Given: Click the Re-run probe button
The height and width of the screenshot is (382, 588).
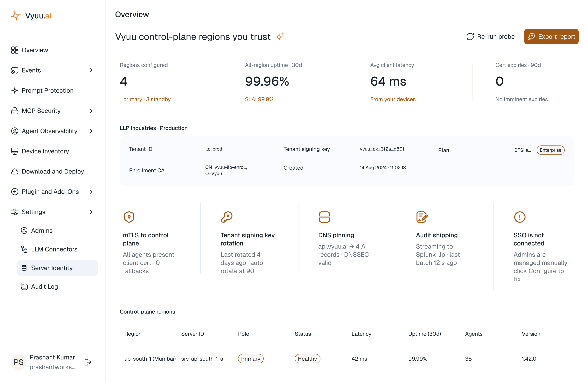Looking at the screenshot, I should [490, 37].
